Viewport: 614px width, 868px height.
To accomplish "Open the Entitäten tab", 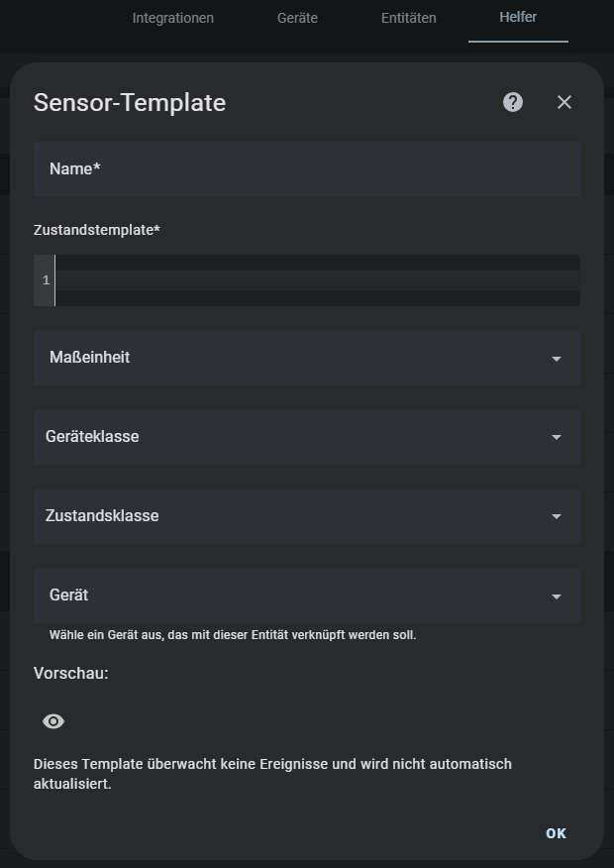I will (409, 18).
